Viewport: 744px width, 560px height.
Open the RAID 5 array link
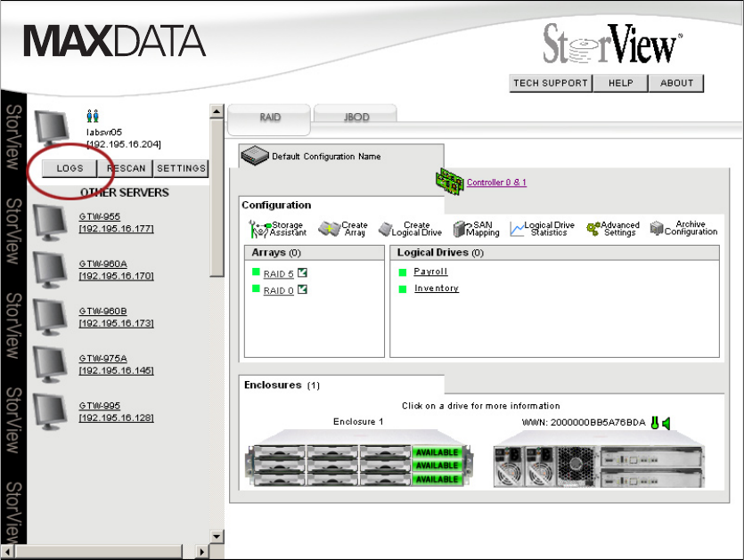pos(279,274)
